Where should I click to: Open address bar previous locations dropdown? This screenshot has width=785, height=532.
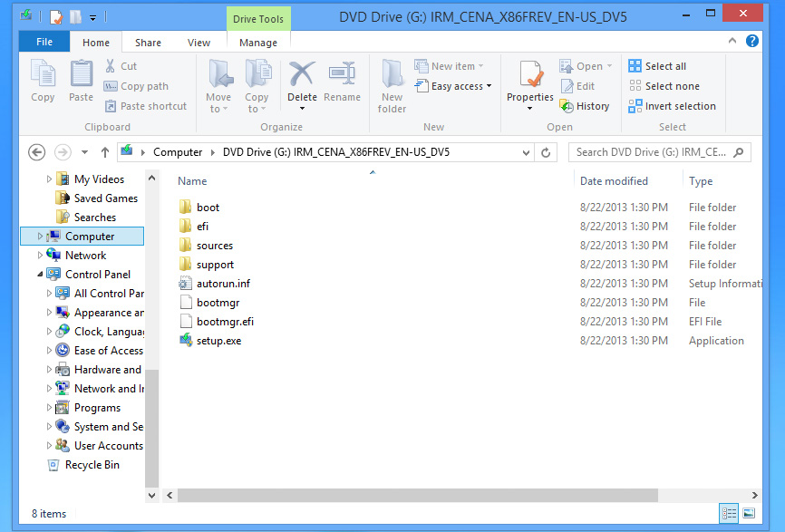coord(526,152)
